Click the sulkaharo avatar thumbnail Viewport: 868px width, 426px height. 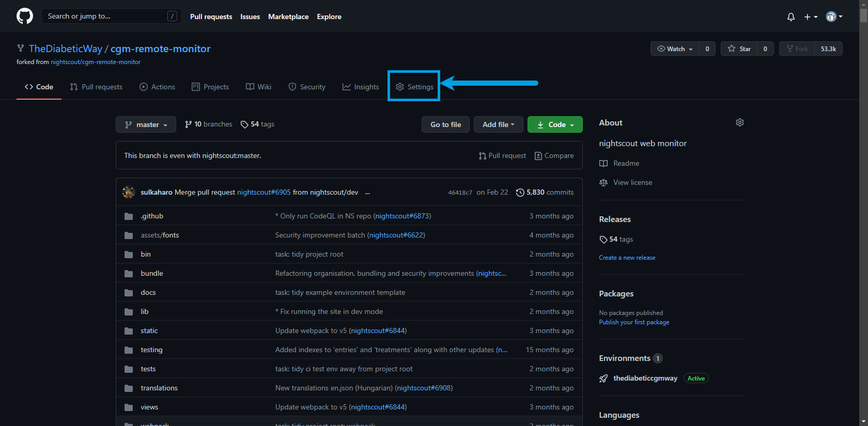(129, 192)
